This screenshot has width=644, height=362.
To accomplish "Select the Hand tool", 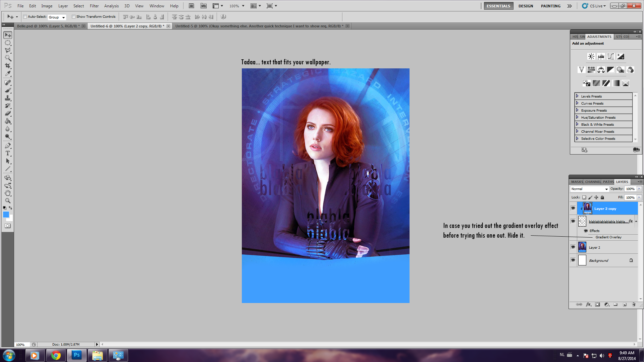I will point(8,193).
